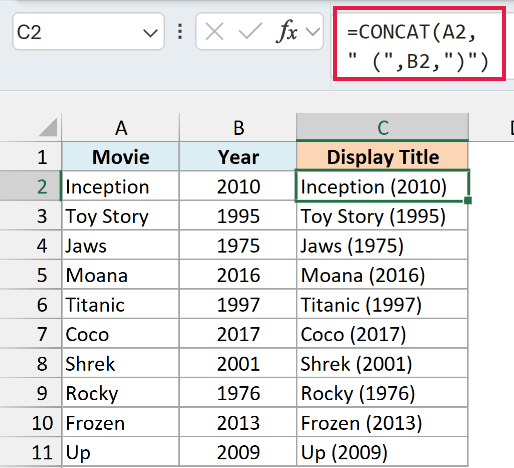Click the Cancel (X) formula icon
Image resolution: width=514 pixels, height=468 pixels.
pos(214,32)
